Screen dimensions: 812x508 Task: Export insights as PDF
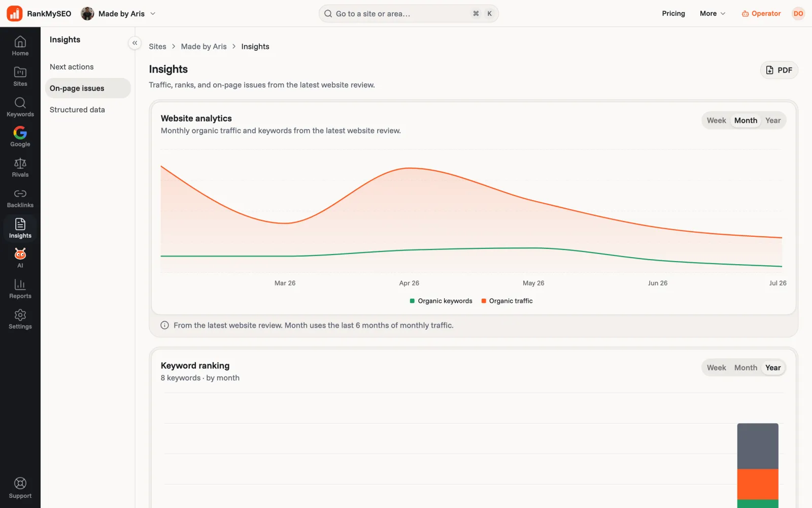tap(779, 70)
